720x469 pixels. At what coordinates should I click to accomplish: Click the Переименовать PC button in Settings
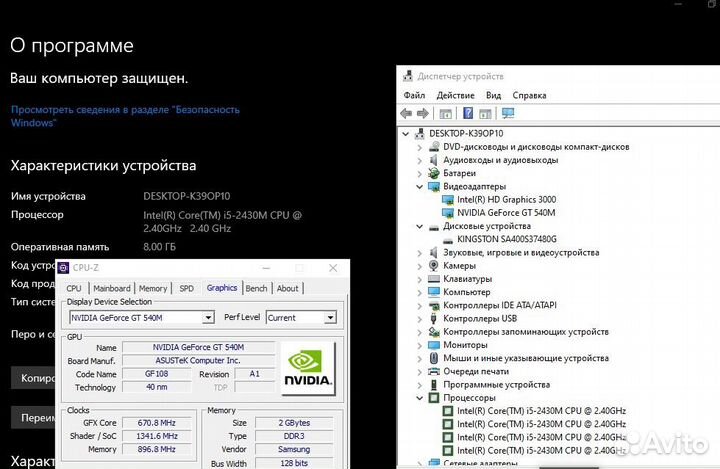coord(34,418)
